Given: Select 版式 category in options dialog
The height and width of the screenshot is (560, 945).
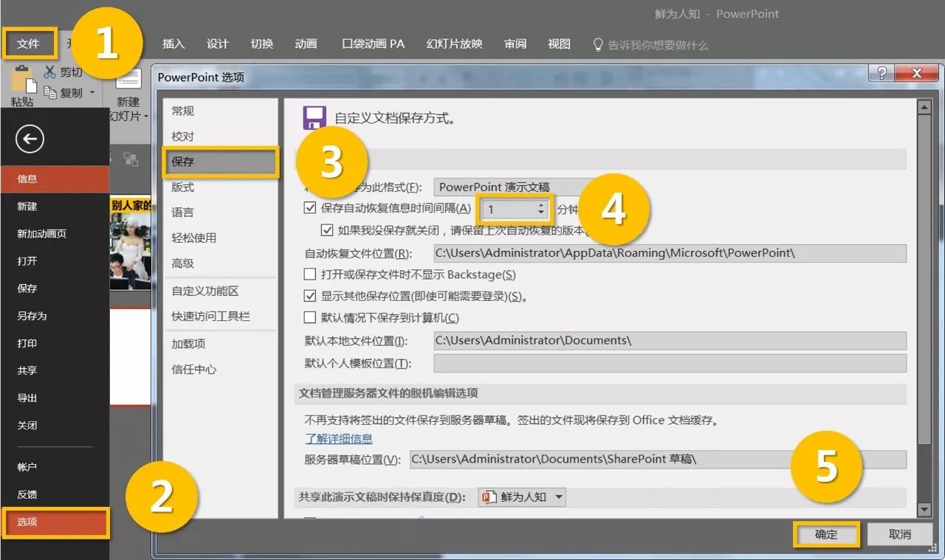Looking at the screenshot, I should [220, 187].
